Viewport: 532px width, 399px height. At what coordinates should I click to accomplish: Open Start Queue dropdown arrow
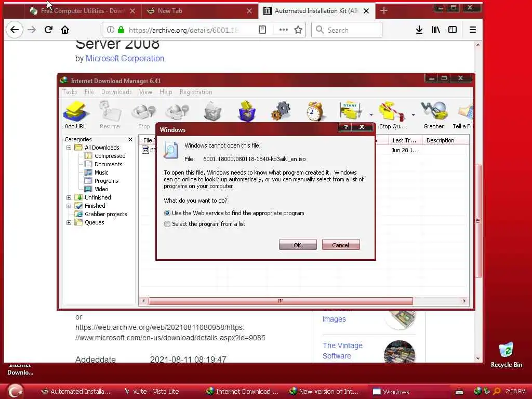371,115
